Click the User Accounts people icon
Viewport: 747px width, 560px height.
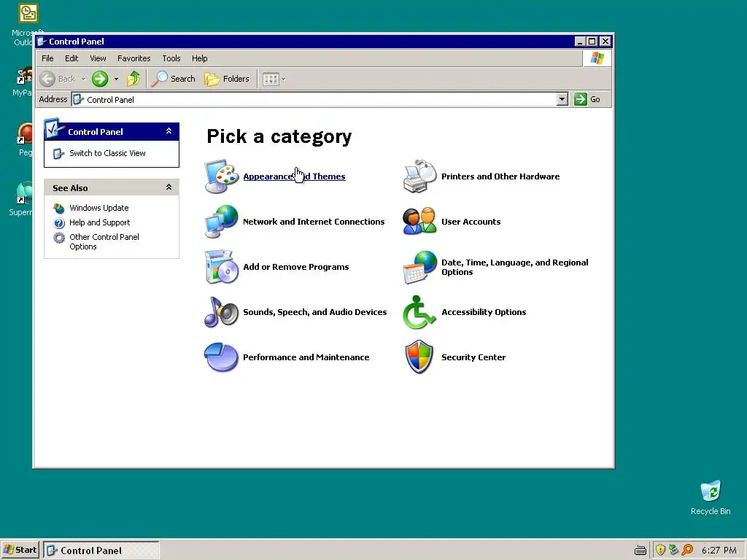[419, 222]
